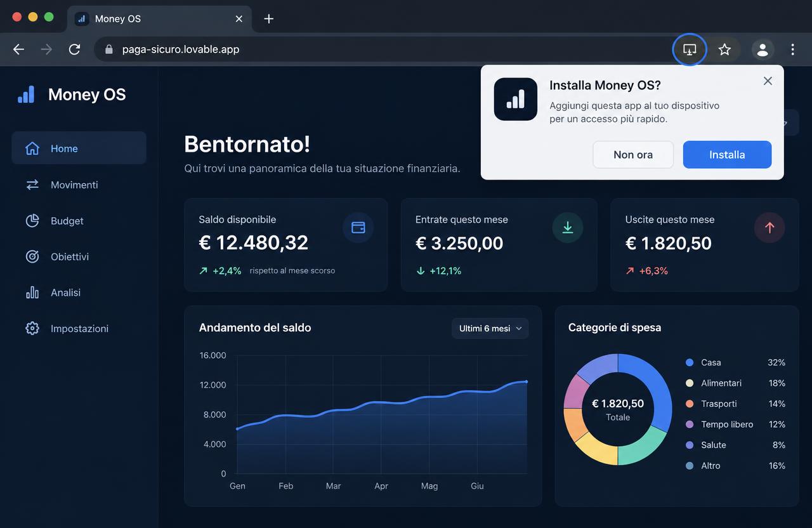Click the +12,1% trend indicator
812x528 pixels.
(438, 270)
